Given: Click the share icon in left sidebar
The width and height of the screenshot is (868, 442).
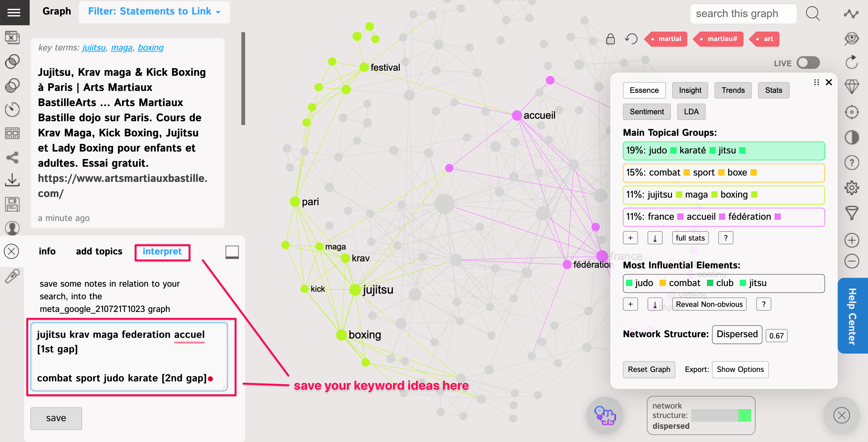Looking at the screenshot, I should click(x=12, y=157).
